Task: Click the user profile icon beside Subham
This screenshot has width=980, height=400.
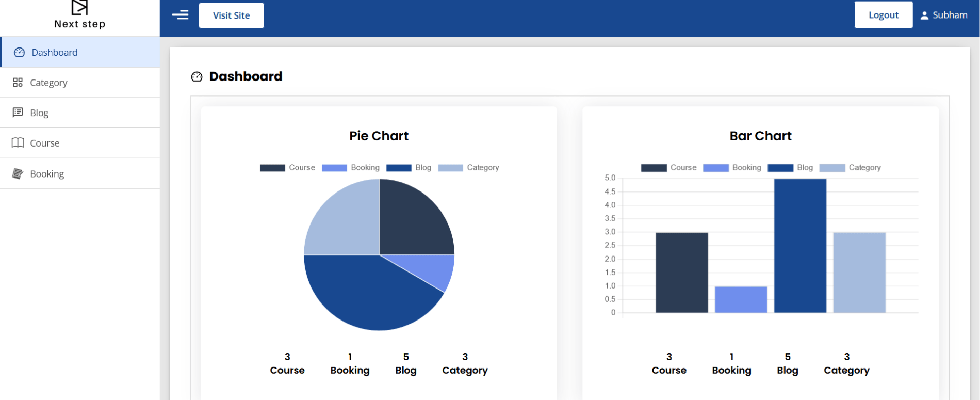Action: click(x=924, y=15)
